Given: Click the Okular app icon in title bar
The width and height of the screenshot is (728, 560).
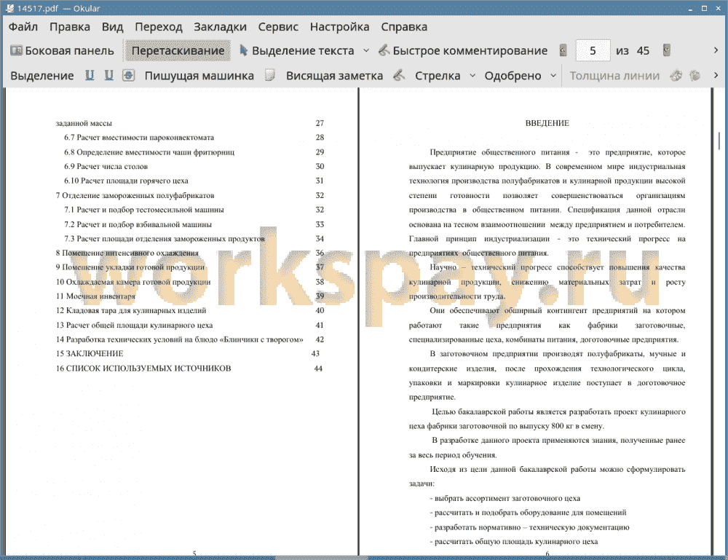Looking at the screenshot, I should point(9,8).
